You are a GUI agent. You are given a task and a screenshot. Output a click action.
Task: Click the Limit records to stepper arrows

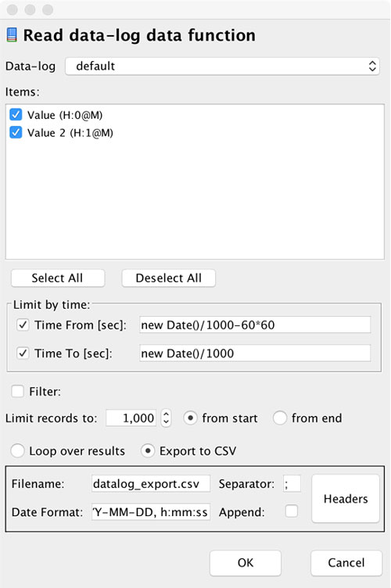(166, 418)
